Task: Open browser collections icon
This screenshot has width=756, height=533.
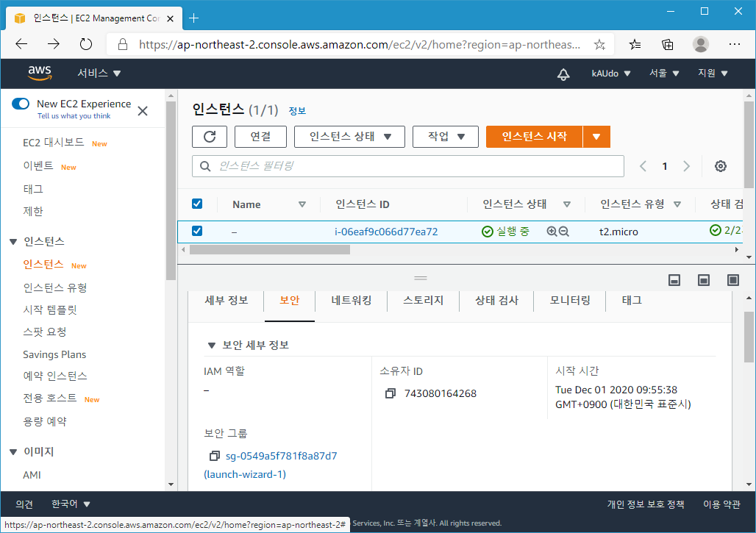Action: [x=667, y=45]
